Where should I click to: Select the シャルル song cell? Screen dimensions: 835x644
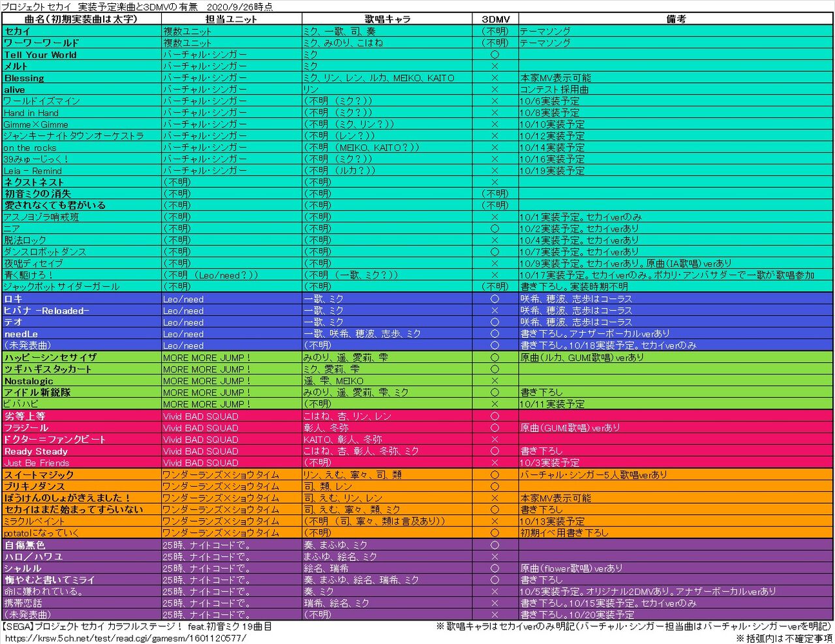tap(82, 568)
